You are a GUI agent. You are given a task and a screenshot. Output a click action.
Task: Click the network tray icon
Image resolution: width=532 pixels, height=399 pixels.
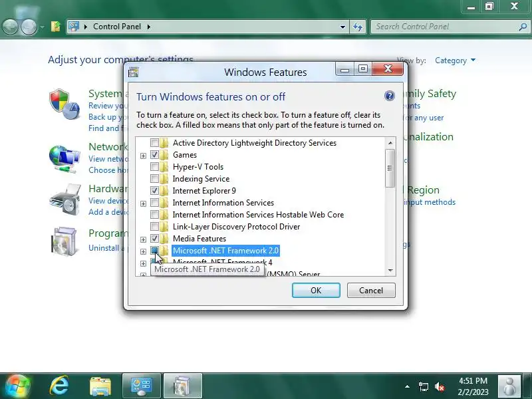pyautogui.click(x=423, y=386)
